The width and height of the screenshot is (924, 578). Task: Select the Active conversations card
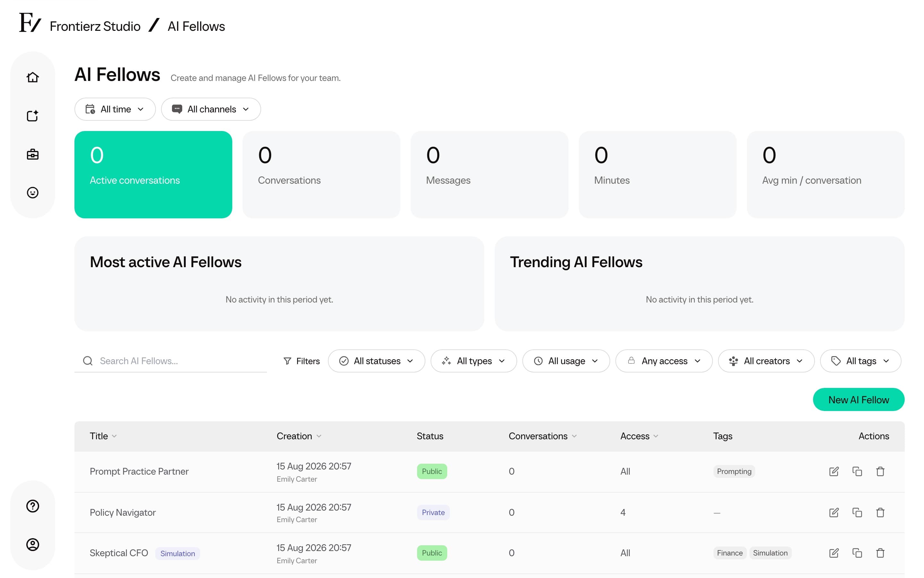click(x=153, y=175)
